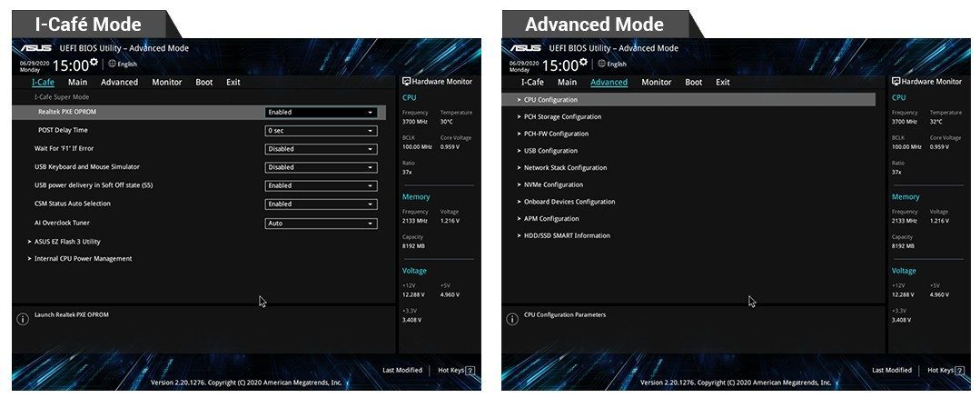Click the gear icon beside the Advanced Mode clock
Image resolution: width=980 pixels, height=398 pixels.
tap(584, 62)
